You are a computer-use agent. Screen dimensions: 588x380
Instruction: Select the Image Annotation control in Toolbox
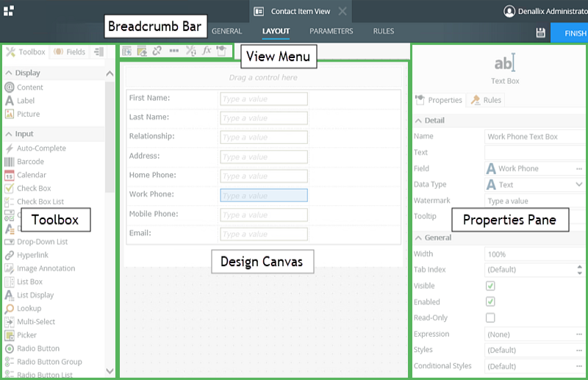[40, 268]
